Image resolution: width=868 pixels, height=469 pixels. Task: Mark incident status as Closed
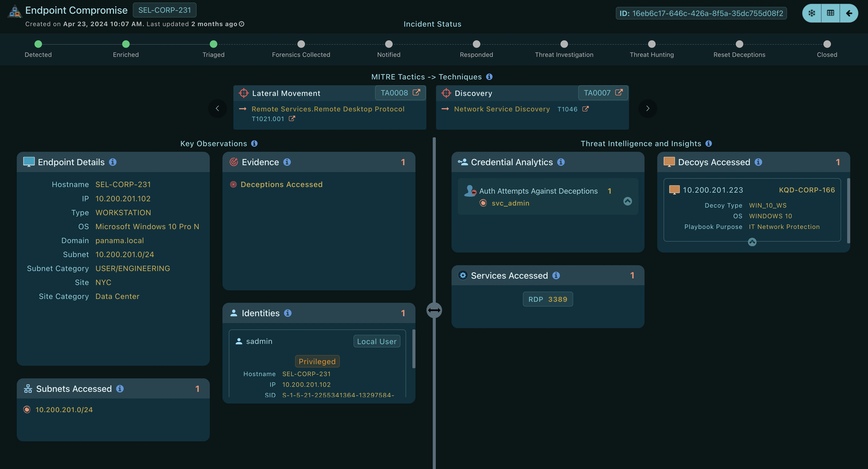point(827,44)
